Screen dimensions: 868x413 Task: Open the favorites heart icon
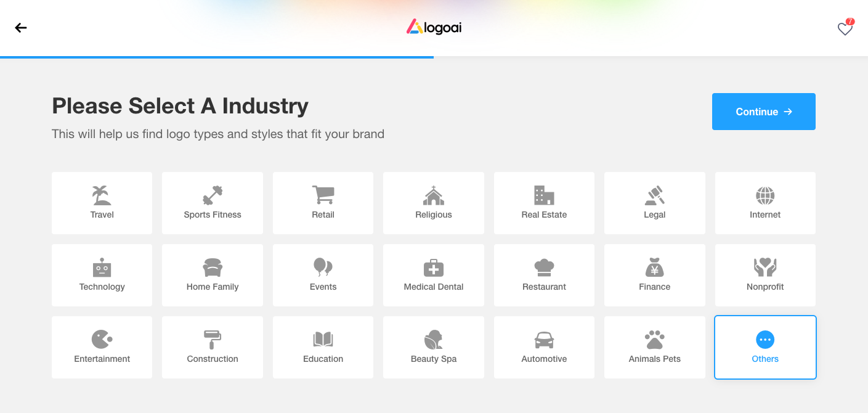[x=845, y=29]
